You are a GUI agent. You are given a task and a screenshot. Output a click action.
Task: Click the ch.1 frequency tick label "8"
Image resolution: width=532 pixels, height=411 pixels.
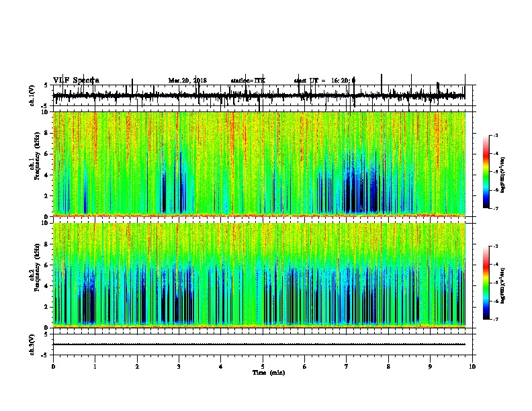point(47,133)
